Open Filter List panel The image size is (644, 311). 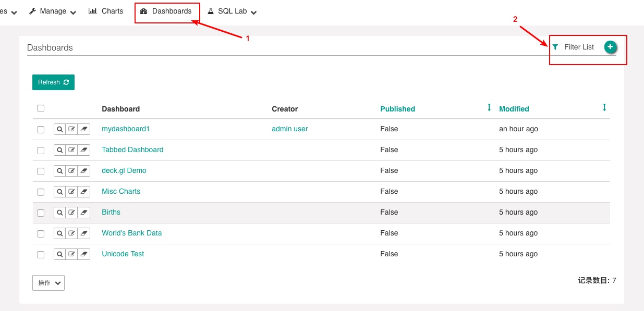pyautogui.click(x=573, y=47)
